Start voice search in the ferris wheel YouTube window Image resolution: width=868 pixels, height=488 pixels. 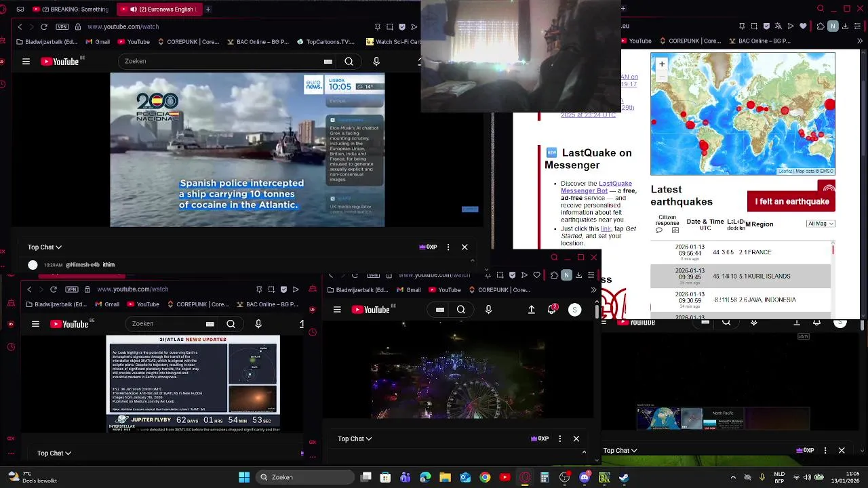click(x=488, y=310)
